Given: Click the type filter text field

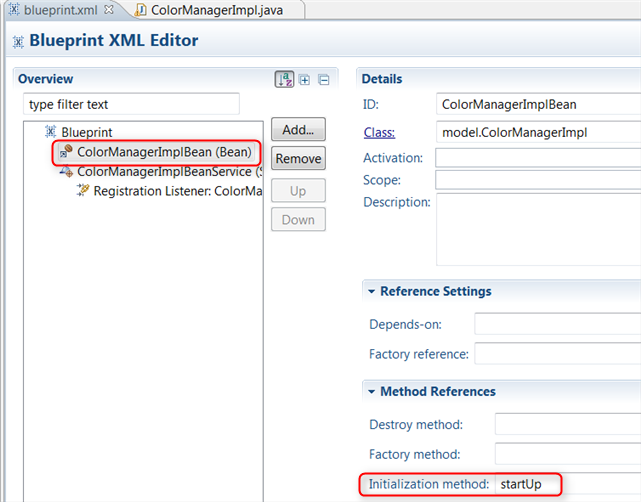Looking at the screenshot, I should point(131,104).
